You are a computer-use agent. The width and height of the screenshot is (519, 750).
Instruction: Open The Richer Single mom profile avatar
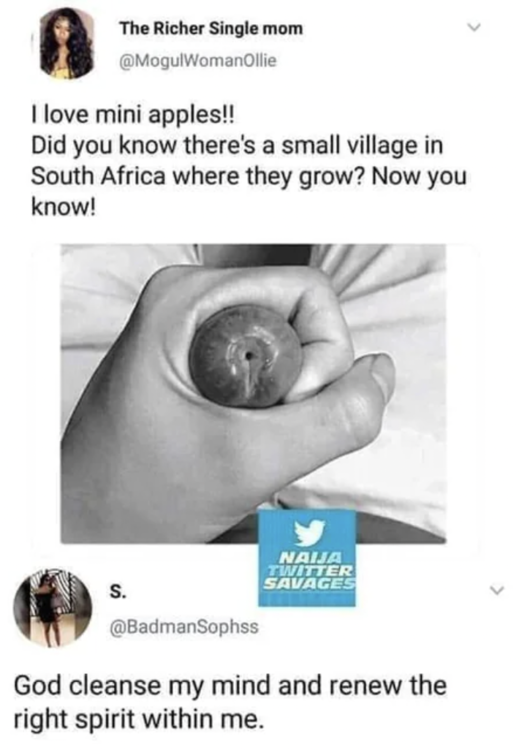tap(66, 44)
